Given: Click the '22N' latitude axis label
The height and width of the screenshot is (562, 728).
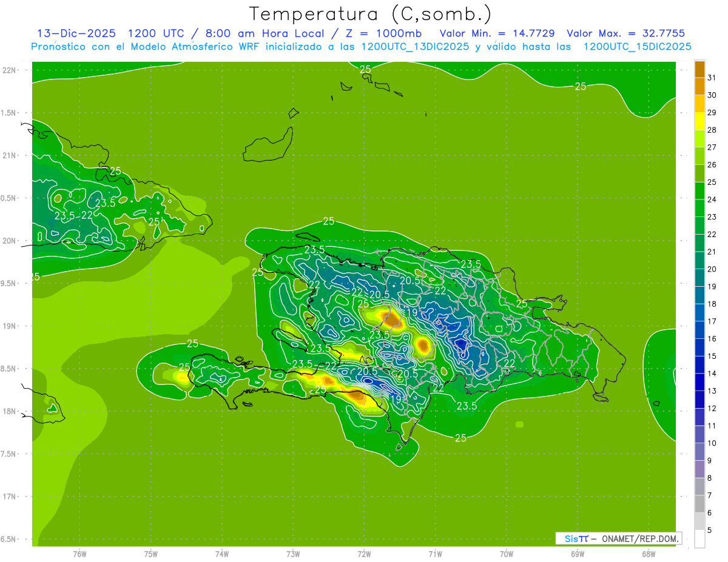Looking at the screenshot, I should click(10, 70).
